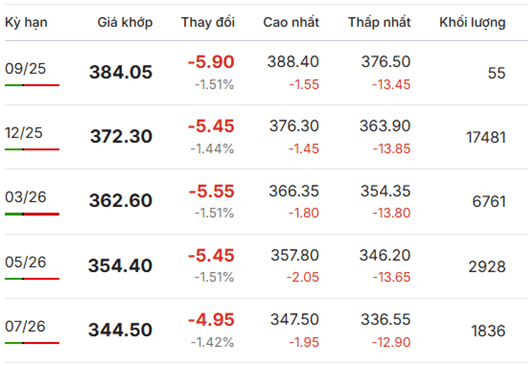Select the 344.50 matched price
The image size is (528, 366).
click(120, 330)
